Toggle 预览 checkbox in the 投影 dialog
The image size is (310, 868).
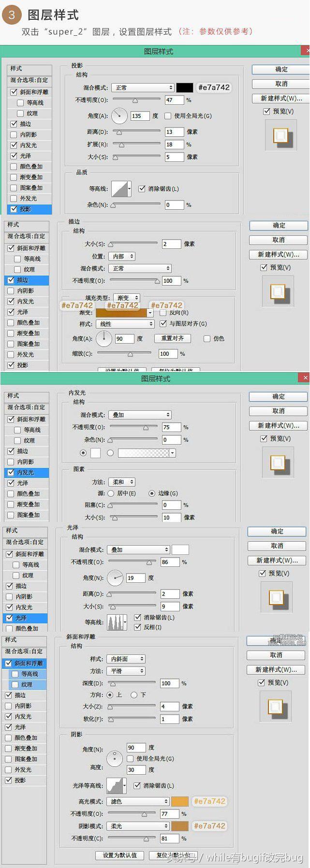266,111
